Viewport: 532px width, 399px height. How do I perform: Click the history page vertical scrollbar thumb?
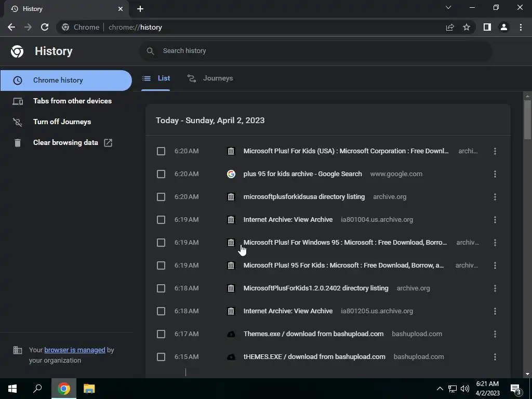click(527, 119)
